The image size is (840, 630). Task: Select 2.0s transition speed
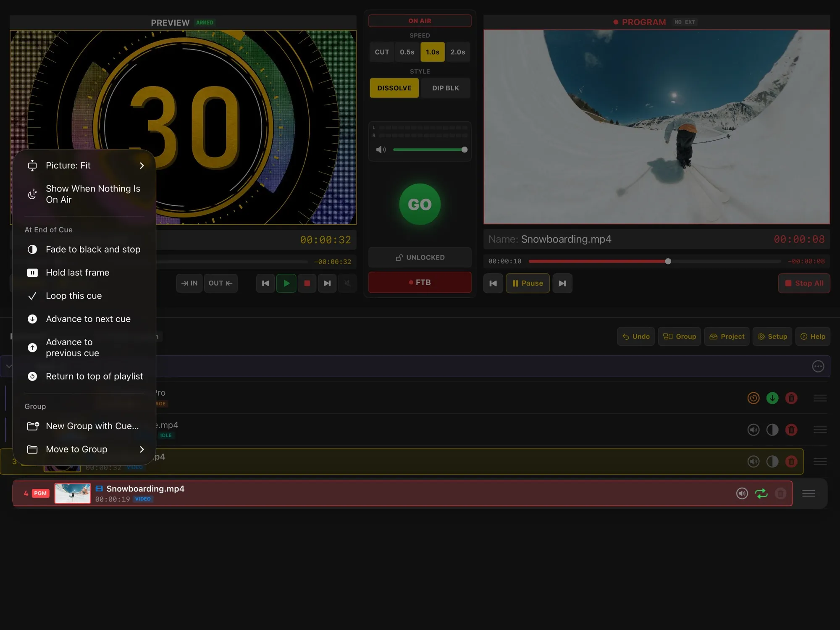point(458,52)
